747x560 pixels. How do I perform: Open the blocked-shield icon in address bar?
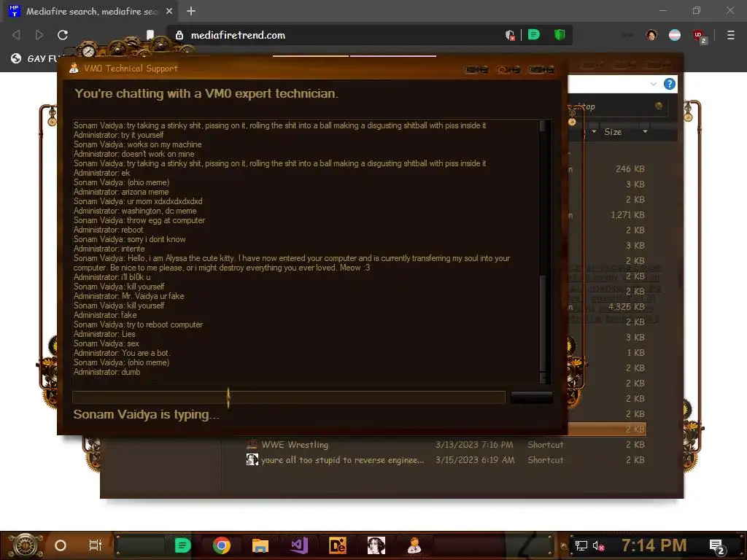pos(510,35)
